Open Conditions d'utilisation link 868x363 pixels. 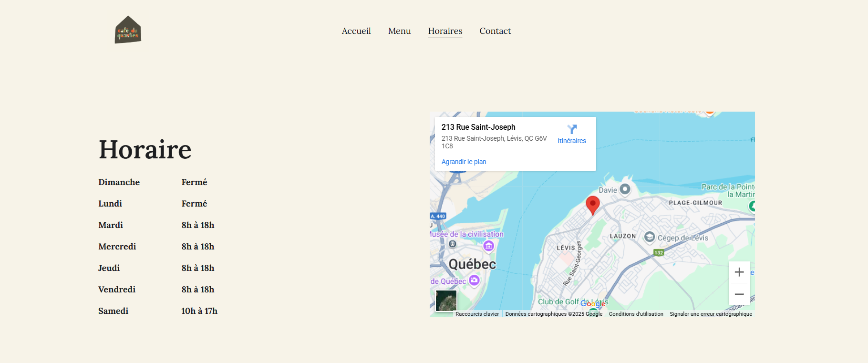(636, 314)
